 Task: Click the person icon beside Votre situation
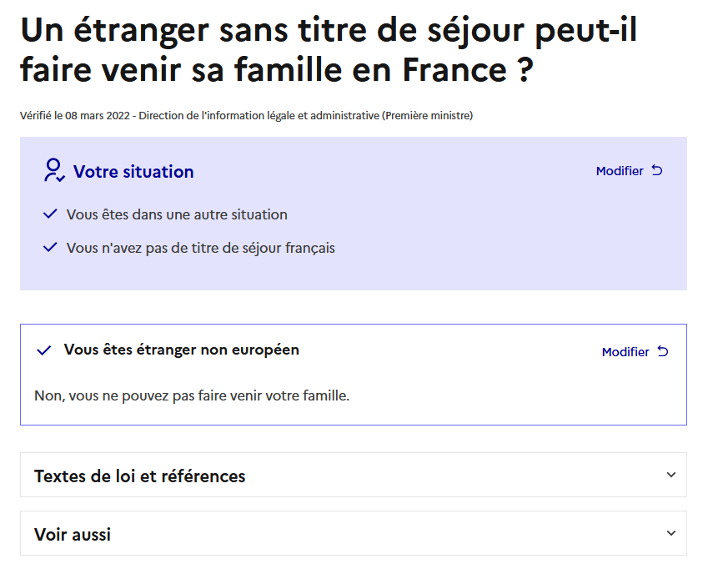(54, 170)
